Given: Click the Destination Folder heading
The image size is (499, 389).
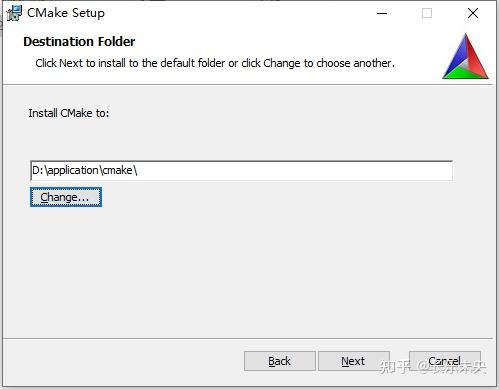Looking at the screenshot, I should (x=79, y=42).
